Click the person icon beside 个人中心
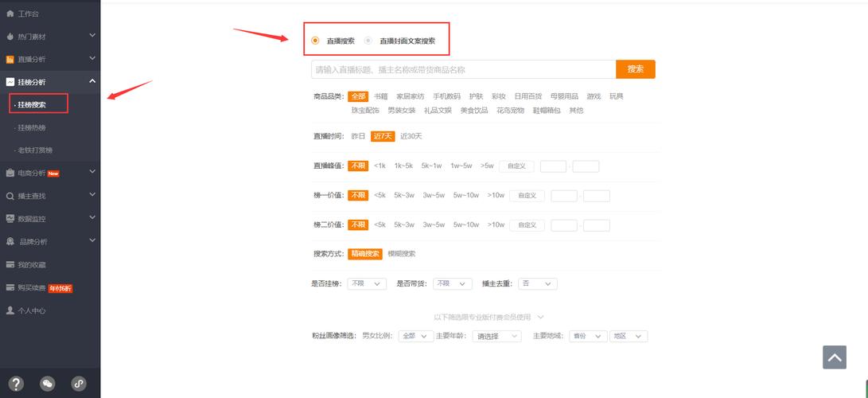This screenshot has height=398, width=868. pyautogui.click(x=10, y=310)
